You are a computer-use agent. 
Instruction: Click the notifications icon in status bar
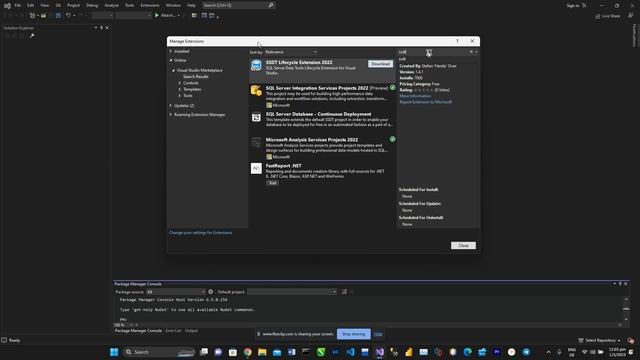tap(631, 340)
